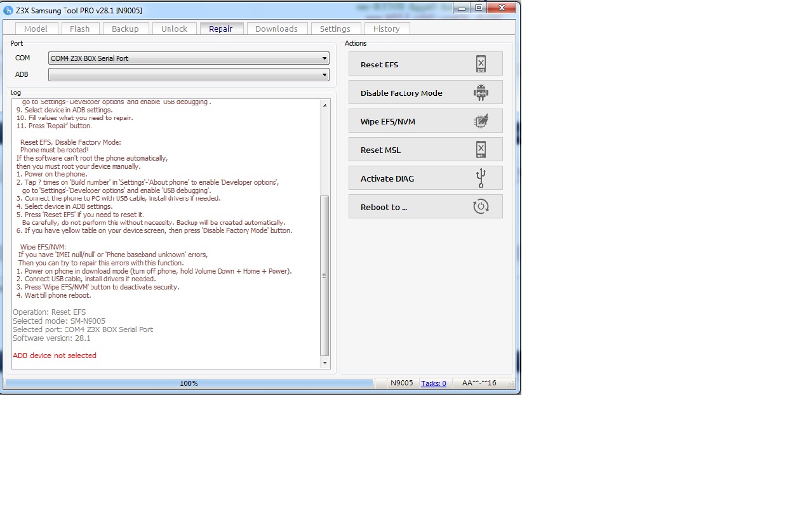
Task: Minimize the Z3X Samsung Tool window
Action: click(462, 7)
